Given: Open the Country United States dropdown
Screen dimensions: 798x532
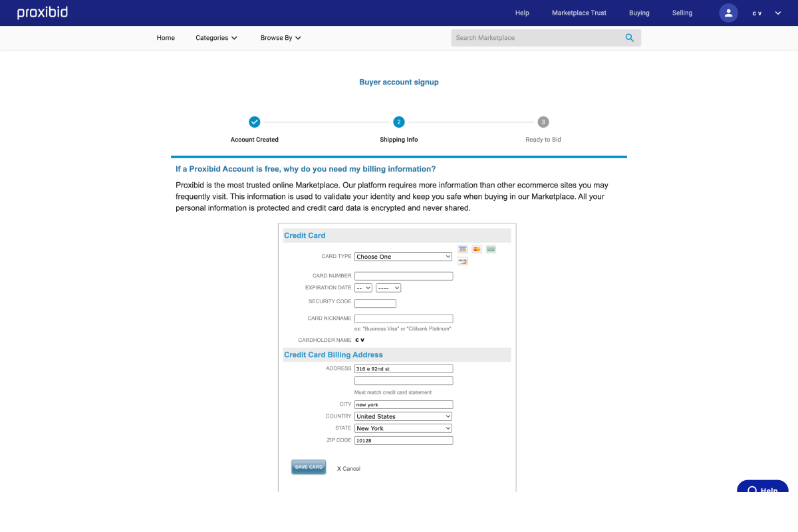Looking at the screenshot, I should tap(404, 416).
